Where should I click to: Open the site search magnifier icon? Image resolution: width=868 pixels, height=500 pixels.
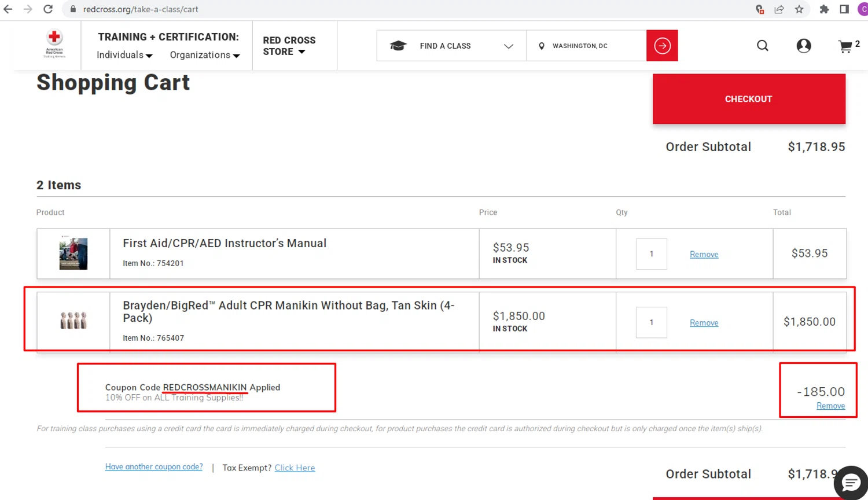[x=763, y=46]
